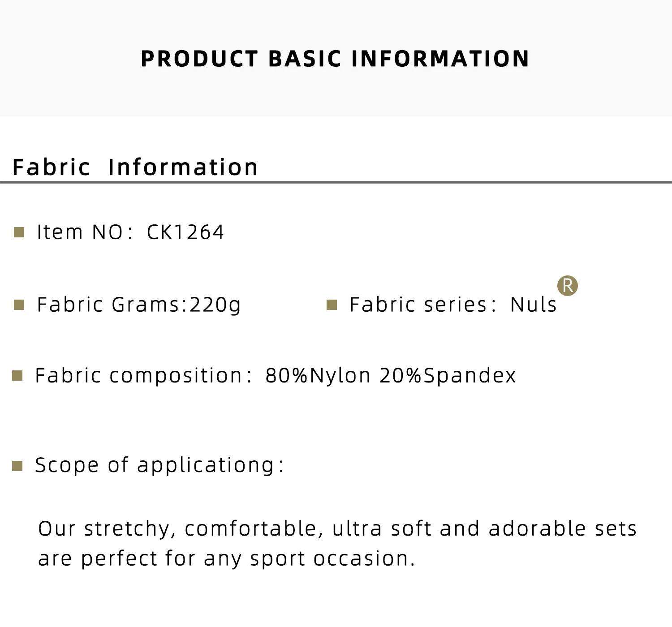This screenshot has height=627, width=672.
Task: Click the gray divider line under Fabric Information
Action: (x=336, y=182)
